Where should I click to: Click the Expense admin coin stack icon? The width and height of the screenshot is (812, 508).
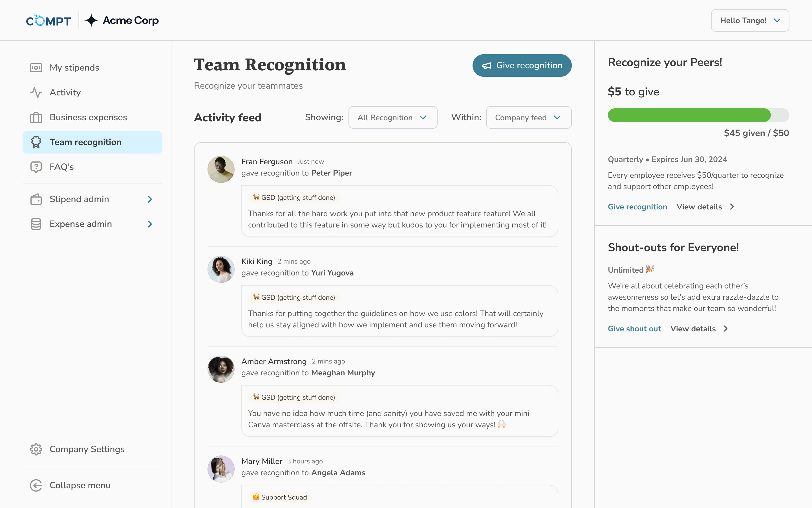pos(36,224)
